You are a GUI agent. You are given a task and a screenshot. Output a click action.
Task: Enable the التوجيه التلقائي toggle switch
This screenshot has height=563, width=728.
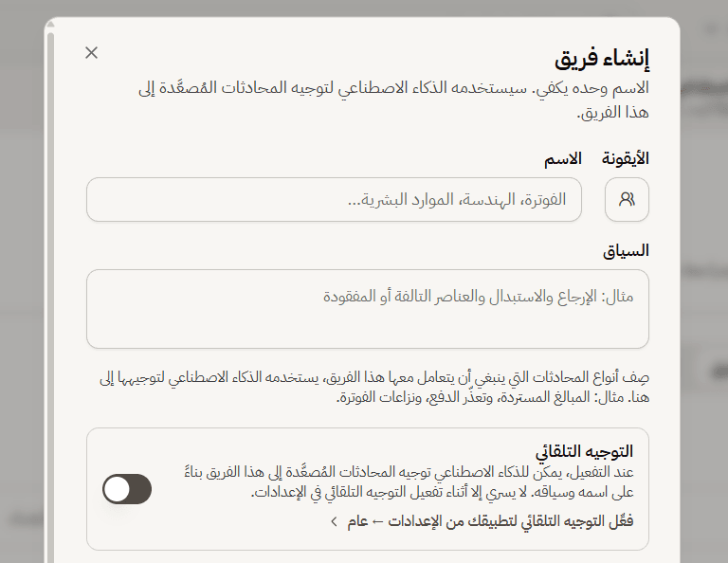(127, 489)
